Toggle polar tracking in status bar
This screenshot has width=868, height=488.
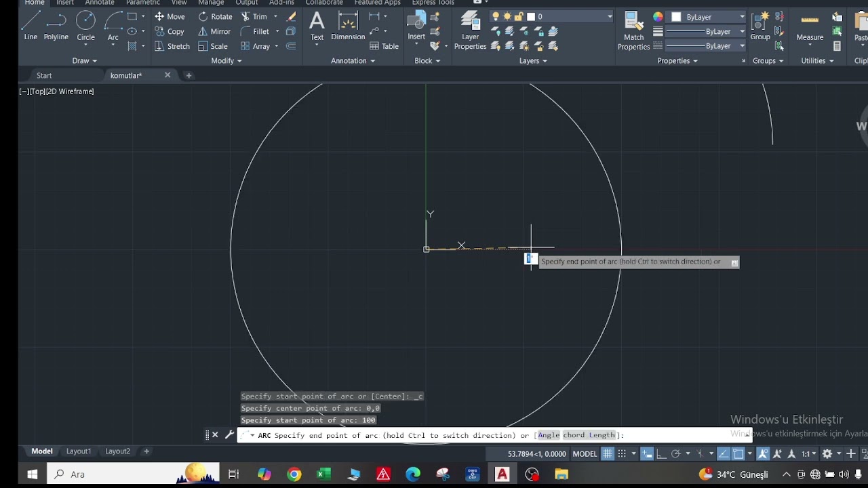675,454
